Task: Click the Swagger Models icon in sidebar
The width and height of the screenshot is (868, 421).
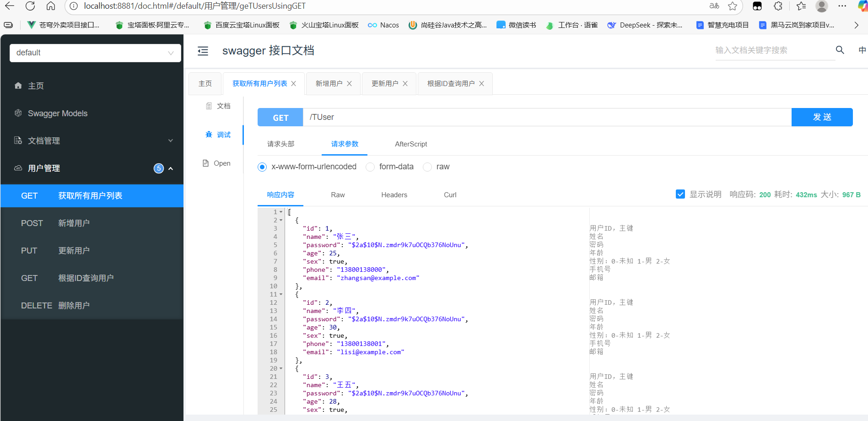Action: point(18,113)
